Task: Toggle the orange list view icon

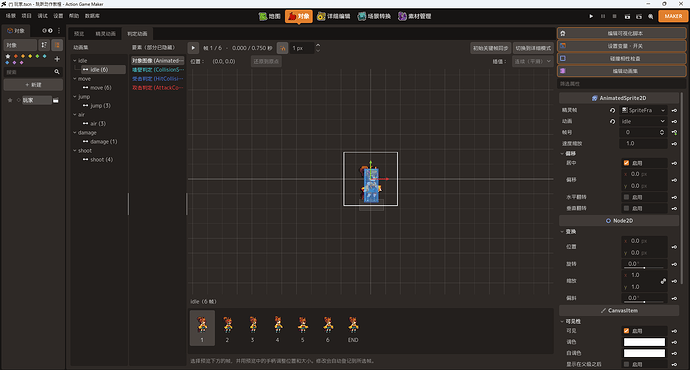Action: point(57,45)
